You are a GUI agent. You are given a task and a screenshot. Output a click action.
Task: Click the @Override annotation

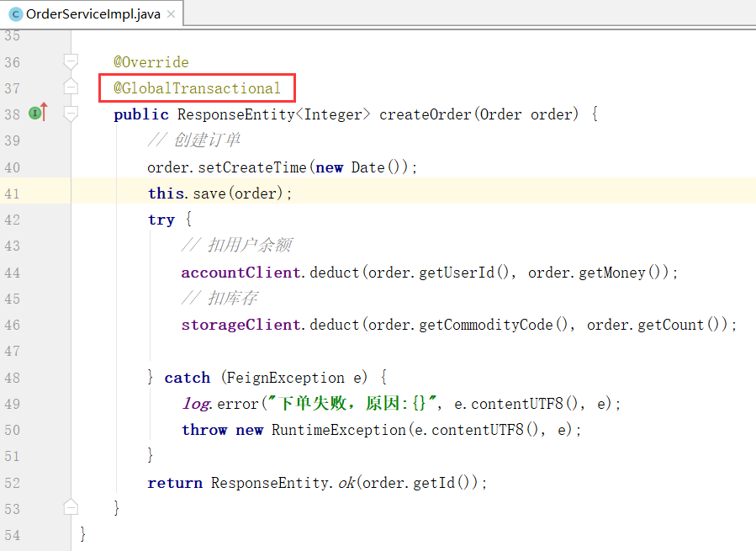(x=151, y=62)
